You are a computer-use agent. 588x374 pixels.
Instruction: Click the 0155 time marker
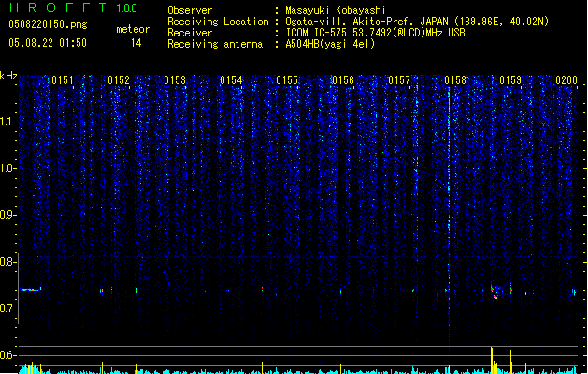click(x=287, y=80)
